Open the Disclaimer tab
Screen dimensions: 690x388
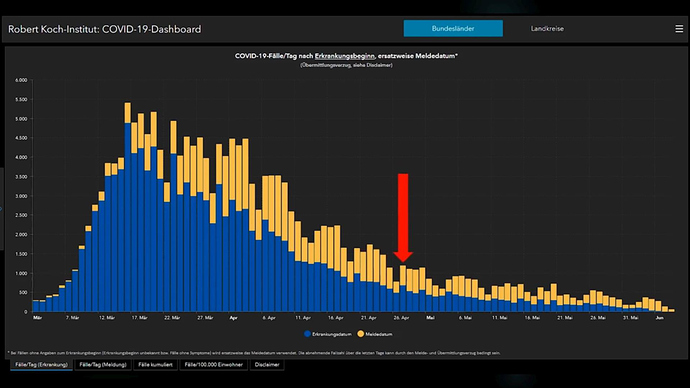tap(267, 365)
